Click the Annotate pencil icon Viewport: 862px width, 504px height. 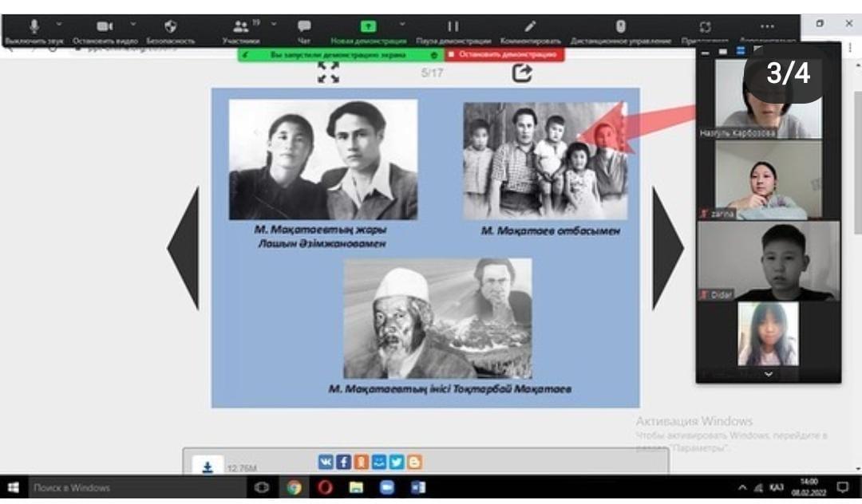[530, 26]
